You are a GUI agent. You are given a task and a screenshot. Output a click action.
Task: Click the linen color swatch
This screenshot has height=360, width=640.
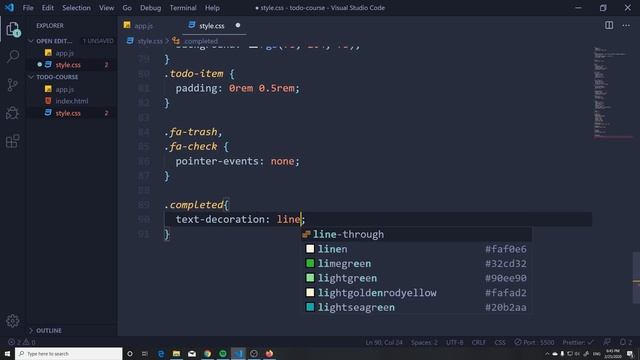pos(310,249)
